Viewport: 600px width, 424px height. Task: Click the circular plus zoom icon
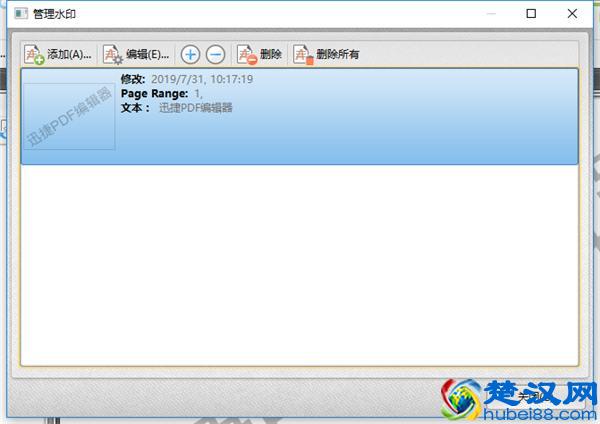pyautogui.click(x=190, y=54)
